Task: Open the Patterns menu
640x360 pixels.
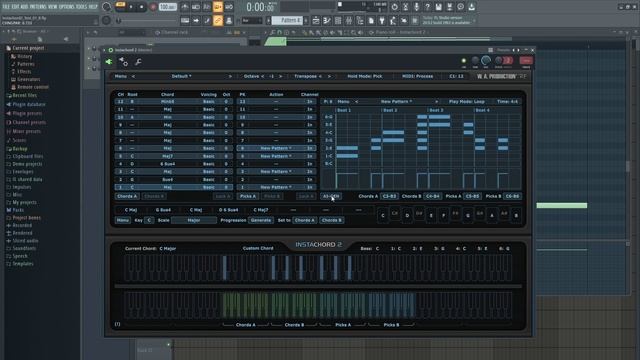Action: pos(38,7)
